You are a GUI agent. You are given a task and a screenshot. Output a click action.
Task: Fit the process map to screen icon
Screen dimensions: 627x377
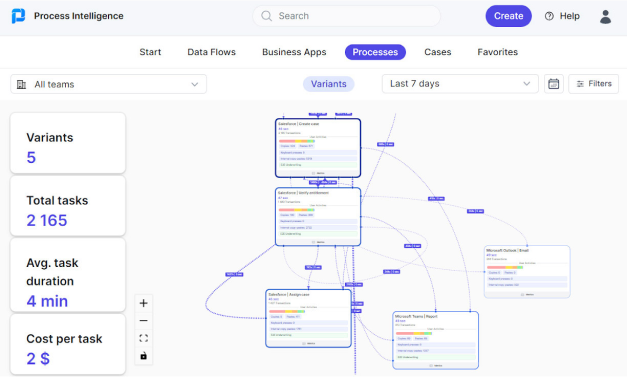click(144, 338)
